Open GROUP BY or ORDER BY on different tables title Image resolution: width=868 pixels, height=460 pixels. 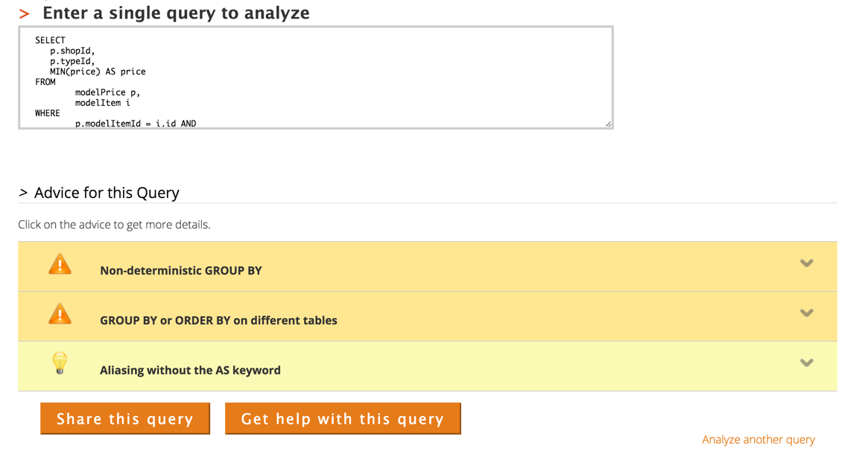[218, 320]
